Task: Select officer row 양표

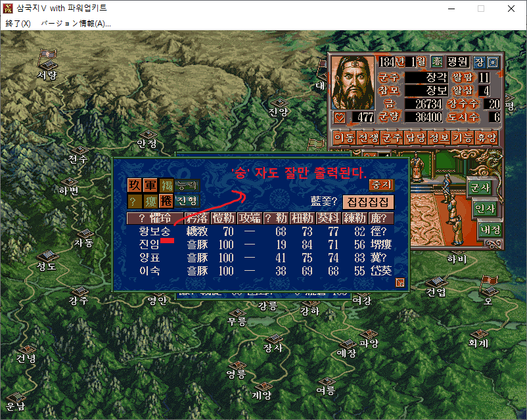Action: (260, 258)
